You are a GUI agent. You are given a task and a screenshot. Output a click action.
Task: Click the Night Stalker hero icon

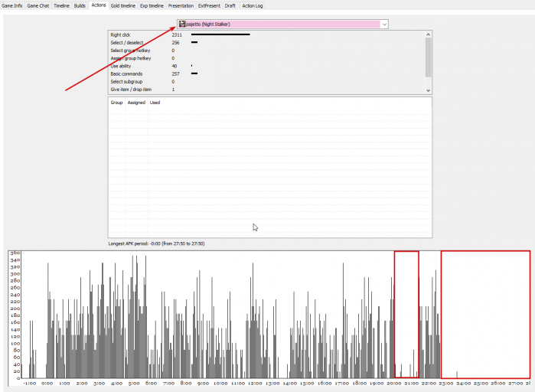(x=182, y=24)
